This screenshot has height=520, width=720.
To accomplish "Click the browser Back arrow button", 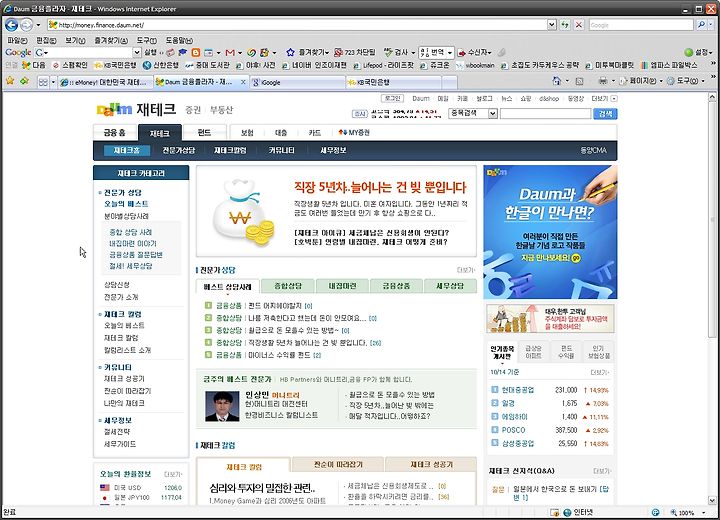I will tap(11, 25).
